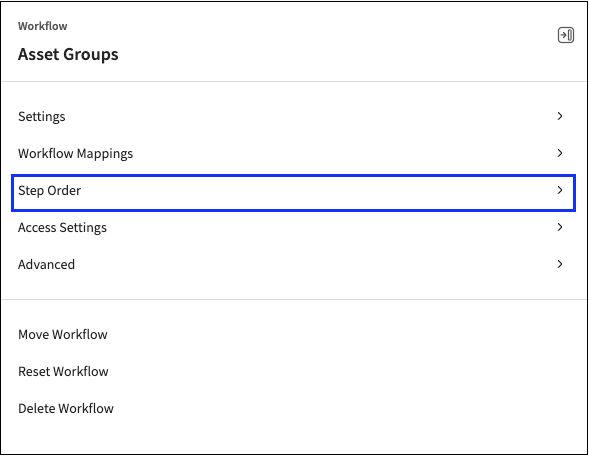This screenshot has width=589, height=456.
Task: Open the Advanced menu entry
Action: click(293, 264)
